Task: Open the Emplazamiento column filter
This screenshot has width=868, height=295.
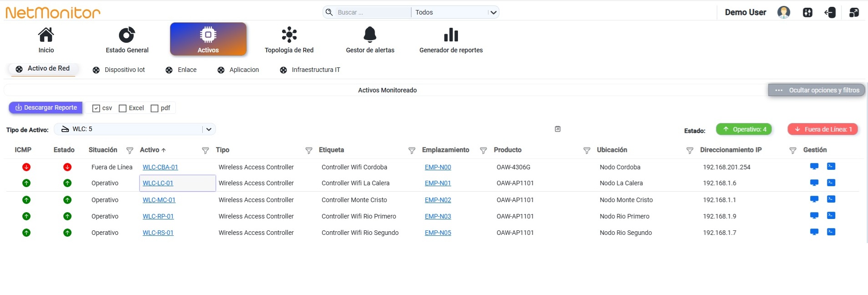Action: (483, 151)
